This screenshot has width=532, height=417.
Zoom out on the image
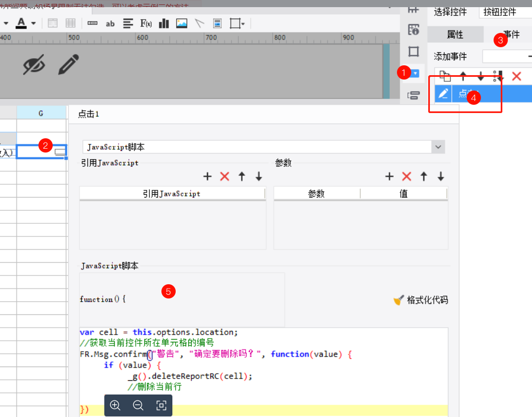click(138, 405)
